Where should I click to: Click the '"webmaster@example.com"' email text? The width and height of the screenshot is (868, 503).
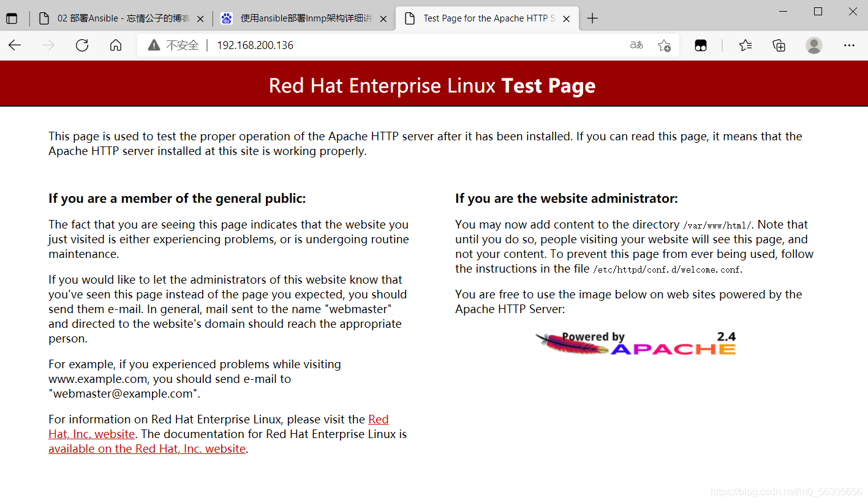[123, 394]
